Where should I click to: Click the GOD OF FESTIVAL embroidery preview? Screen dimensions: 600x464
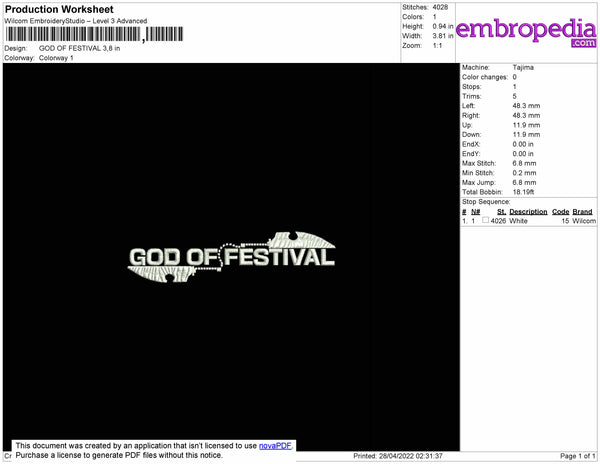232,257
